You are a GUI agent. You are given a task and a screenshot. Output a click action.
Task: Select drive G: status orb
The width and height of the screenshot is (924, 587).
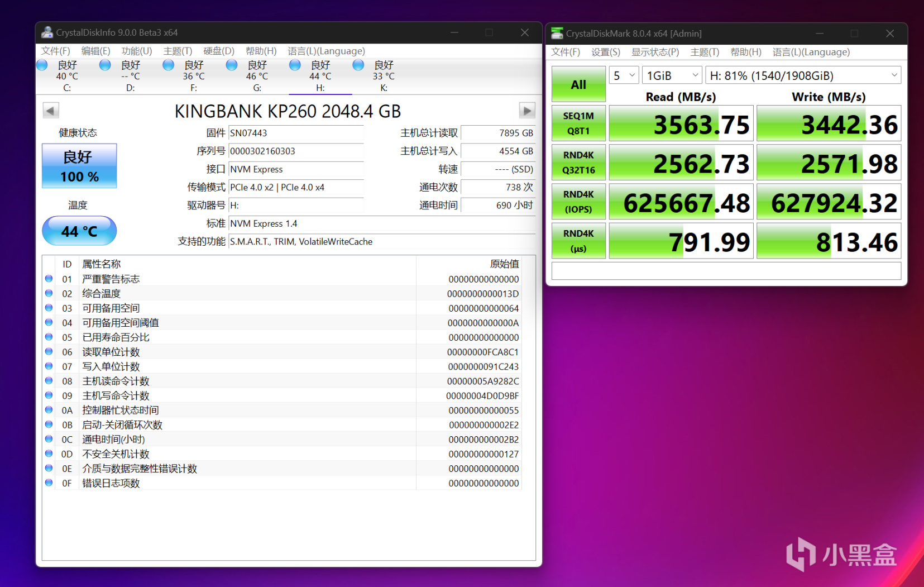pyautogui.click(x=232, y=65)
